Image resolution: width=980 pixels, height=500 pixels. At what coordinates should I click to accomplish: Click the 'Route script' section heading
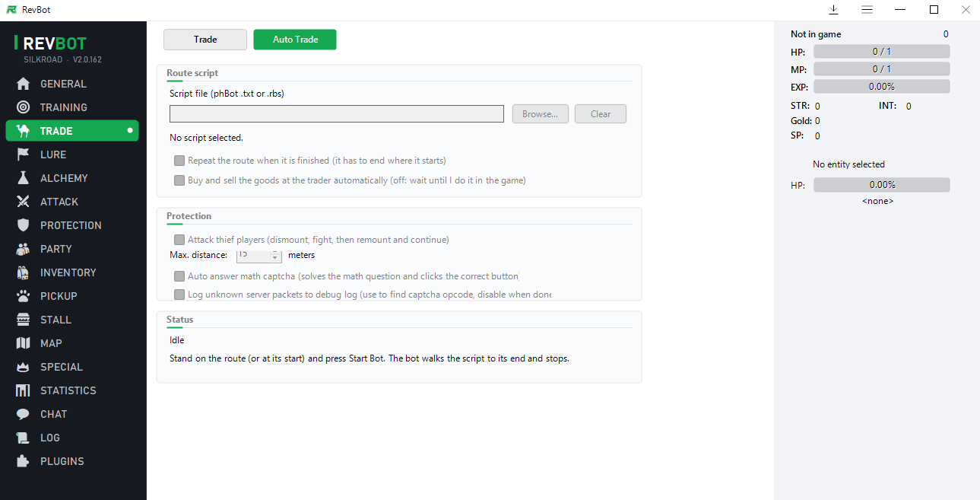coord(192,73)
